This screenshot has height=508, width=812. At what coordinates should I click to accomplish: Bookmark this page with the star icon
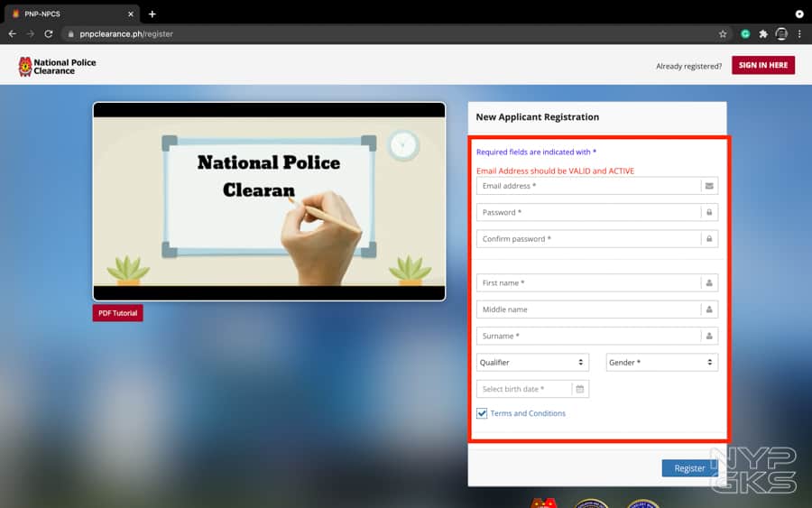point(723,33)
